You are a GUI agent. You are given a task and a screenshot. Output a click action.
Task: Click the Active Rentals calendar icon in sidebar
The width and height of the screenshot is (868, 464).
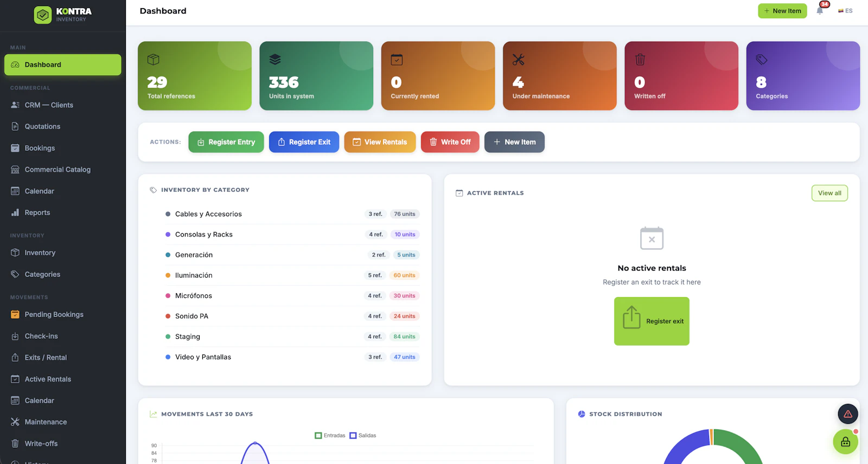click(15, 379)
